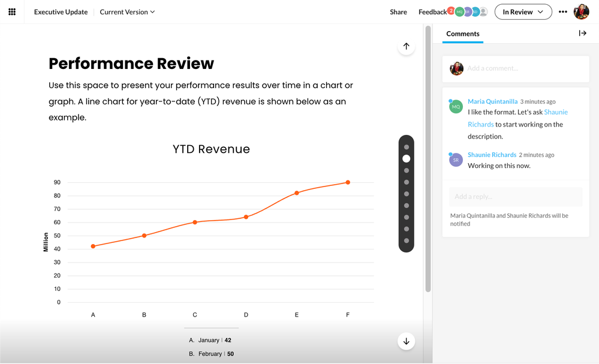Go to next slide with down arrow
The height and width of the screenshot is (364, 599).
coord(406,341)
